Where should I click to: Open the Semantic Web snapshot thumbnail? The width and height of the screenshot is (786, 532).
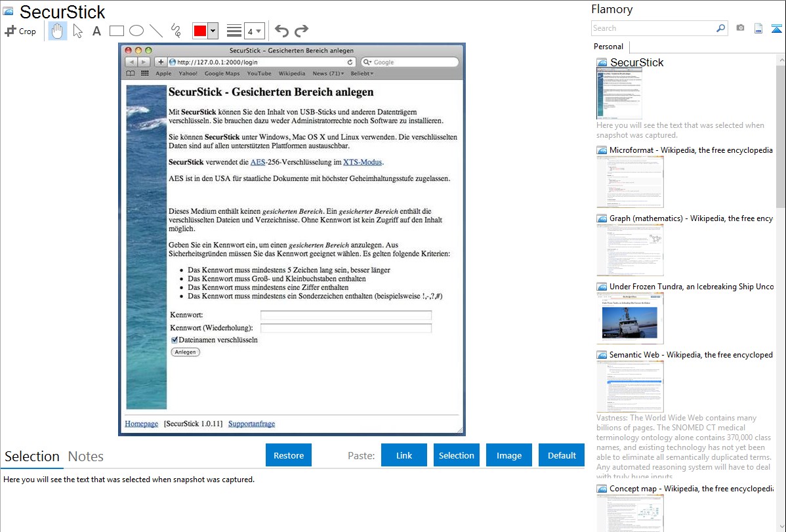pyautogui.click(x=630, y=386)
